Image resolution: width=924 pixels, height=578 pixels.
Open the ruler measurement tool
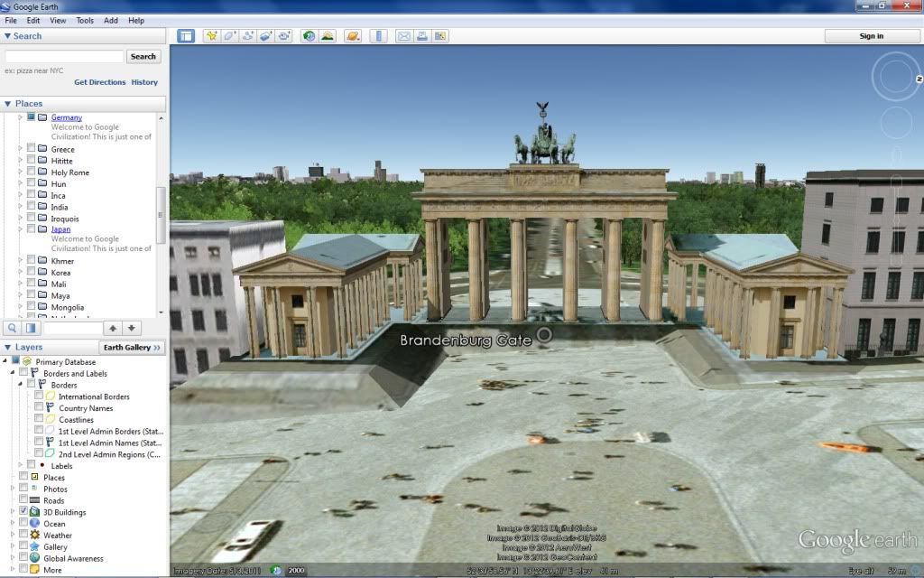[378, 36]
